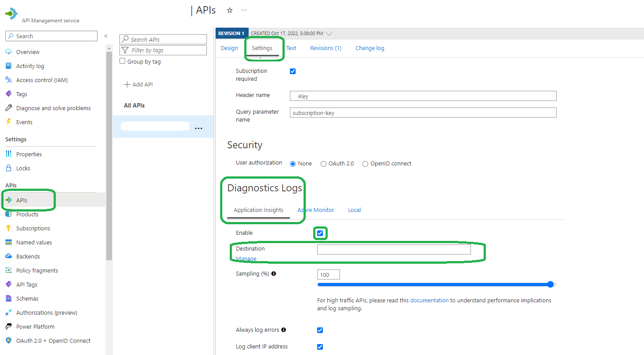Favorite this page with the star icon
This screenshot has width=644, height=355.
[229, 10]
